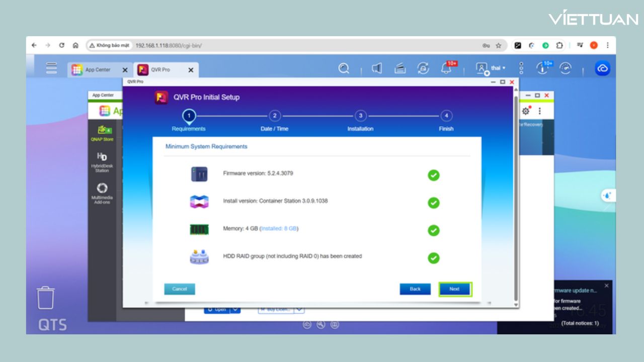This screenshot has height=362, width=644.
Task: Close the App Center taskbar tab
Action: click(x=125, y=70)
